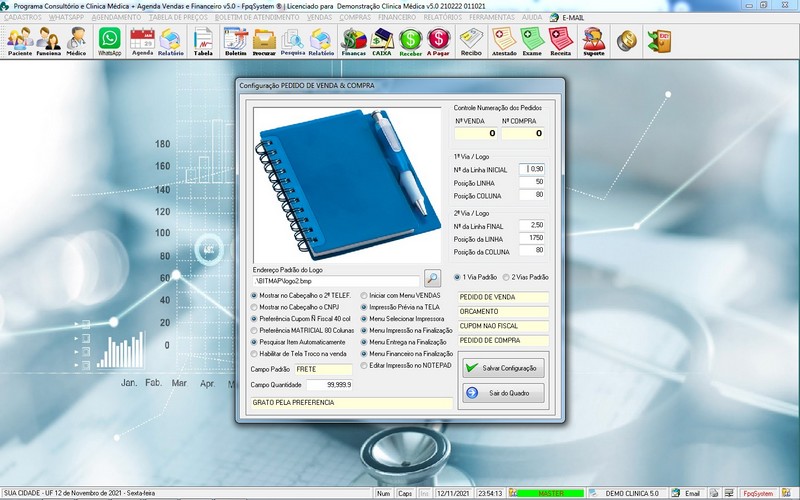Open the AGENDAMENTO menu

coord(116,17)
